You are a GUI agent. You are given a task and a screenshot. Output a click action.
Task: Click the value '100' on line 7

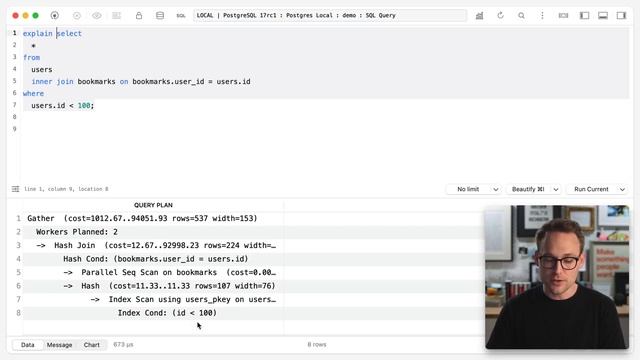(84, 106)
